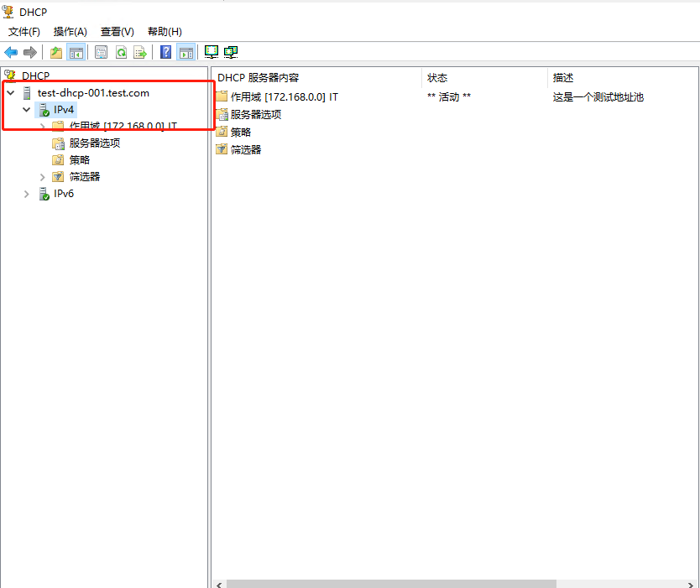700x588 pixels.
Task: Select 策略 label in the tree
Action: pyautogui.click(x=80, y=160)
